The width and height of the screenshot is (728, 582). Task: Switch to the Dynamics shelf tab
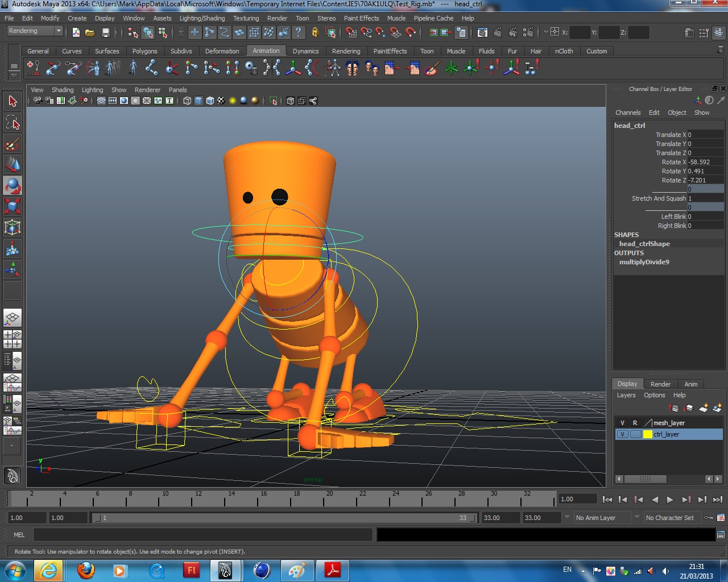coord(306,51)
